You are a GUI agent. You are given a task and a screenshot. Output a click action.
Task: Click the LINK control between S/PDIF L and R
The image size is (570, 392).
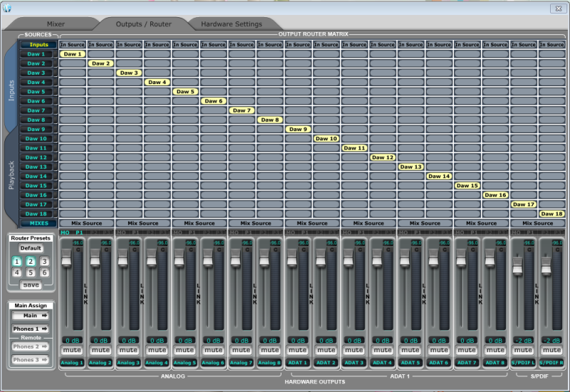point(537,294)
